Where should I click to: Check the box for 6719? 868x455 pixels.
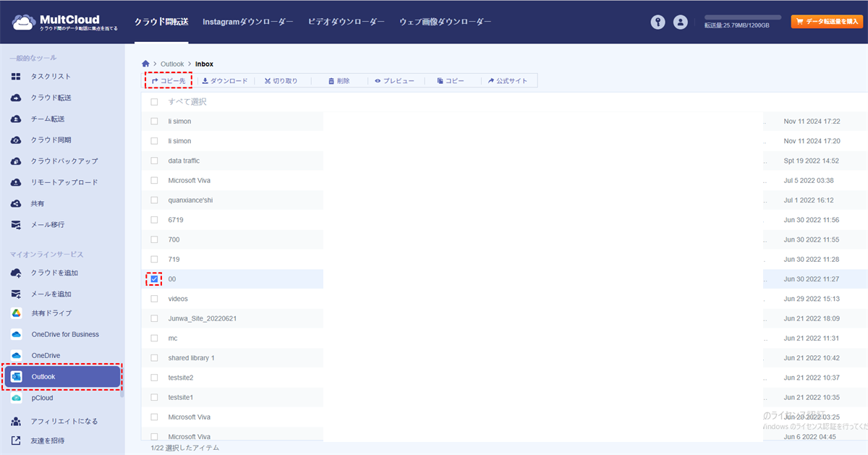point(154,219)
